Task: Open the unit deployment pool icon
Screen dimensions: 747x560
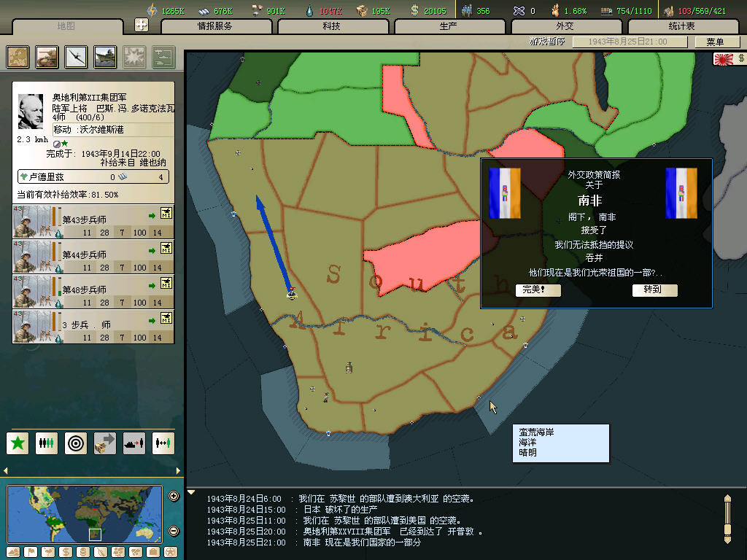Action: 163,57
